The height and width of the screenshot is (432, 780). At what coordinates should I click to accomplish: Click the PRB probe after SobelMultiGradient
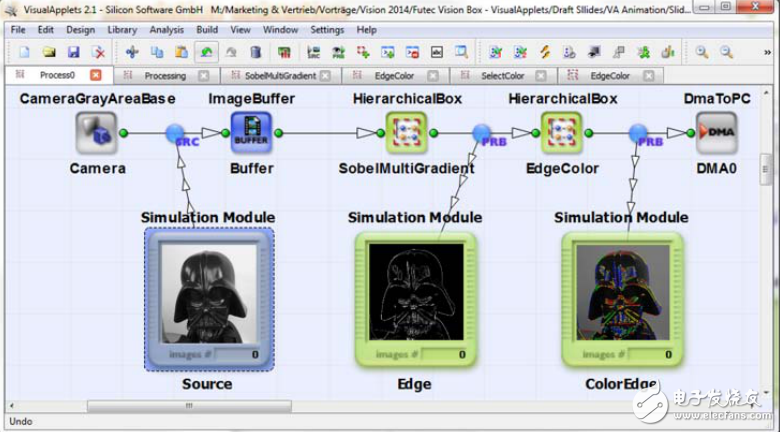(482, 133)
